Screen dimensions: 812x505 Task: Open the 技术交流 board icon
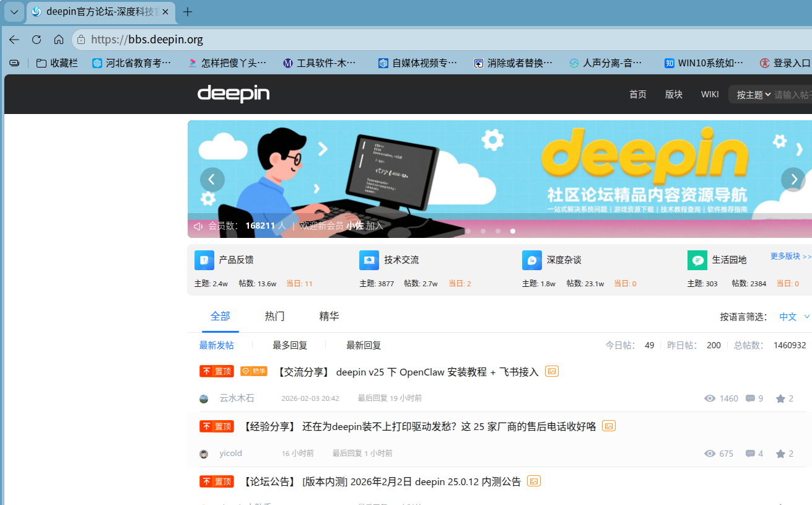pyautogui.click(x=369, y=260)
